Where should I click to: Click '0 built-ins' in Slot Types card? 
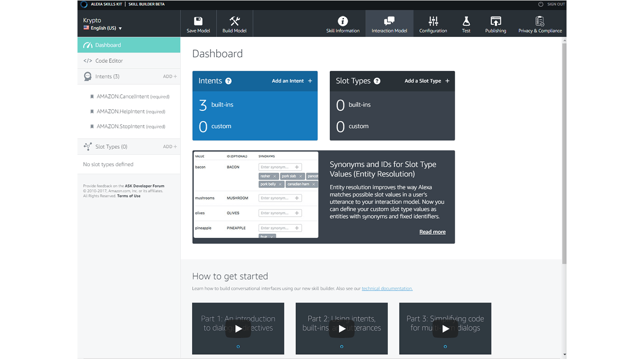tap(354, 105)
